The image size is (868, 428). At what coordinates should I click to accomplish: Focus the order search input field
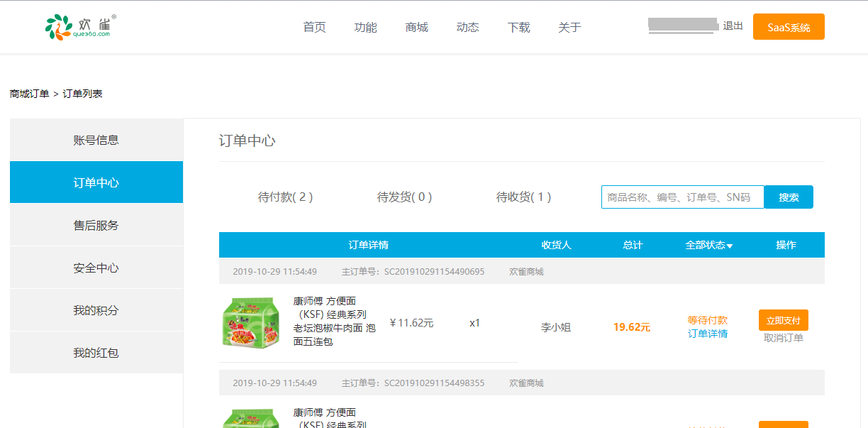tap(683, 197)
